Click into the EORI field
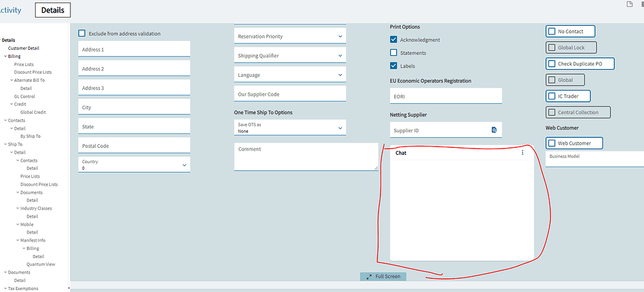This screenshot has height=292, width=644. pyautogui.click(x=446, y=96)
